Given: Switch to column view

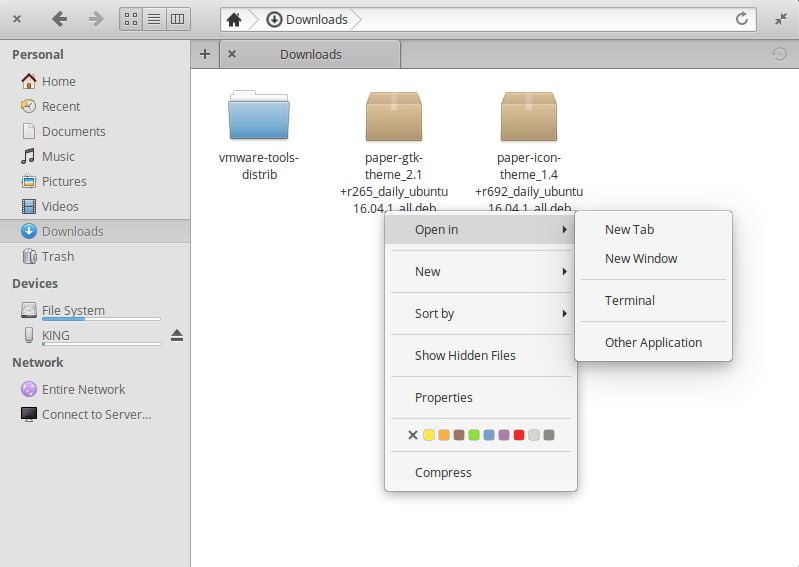Looking at the screenshot, I should point(177,19).
